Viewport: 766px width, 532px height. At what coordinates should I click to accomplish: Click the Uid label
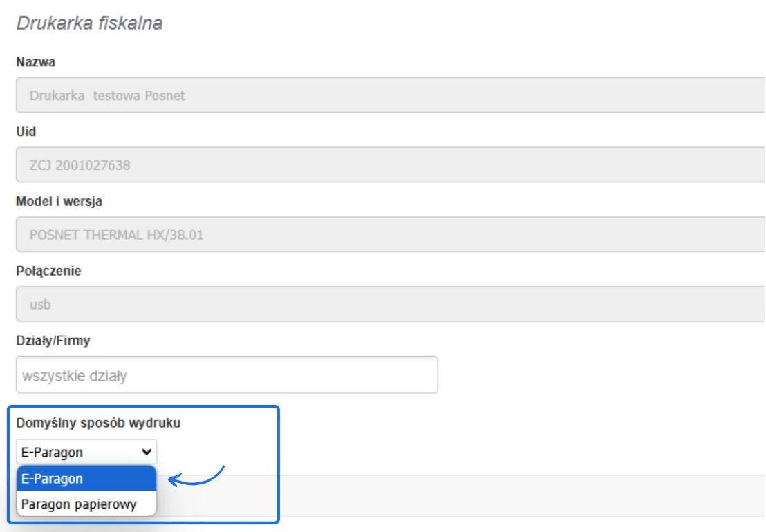tap(26, 131)
